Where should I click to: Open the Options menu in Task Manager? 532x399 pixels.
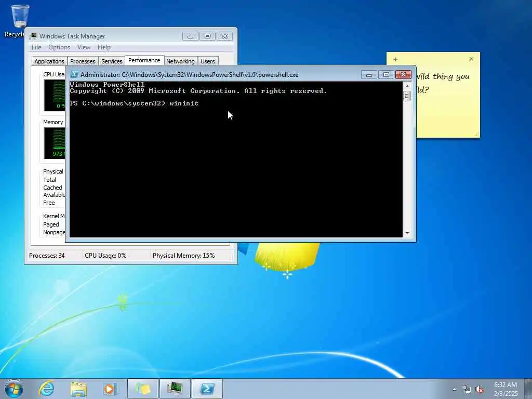(x=59, y=47)
